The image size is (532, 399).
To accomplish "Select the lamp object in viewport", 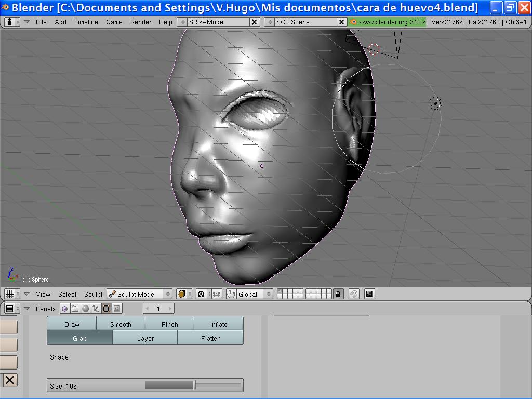I will [435, 103].
